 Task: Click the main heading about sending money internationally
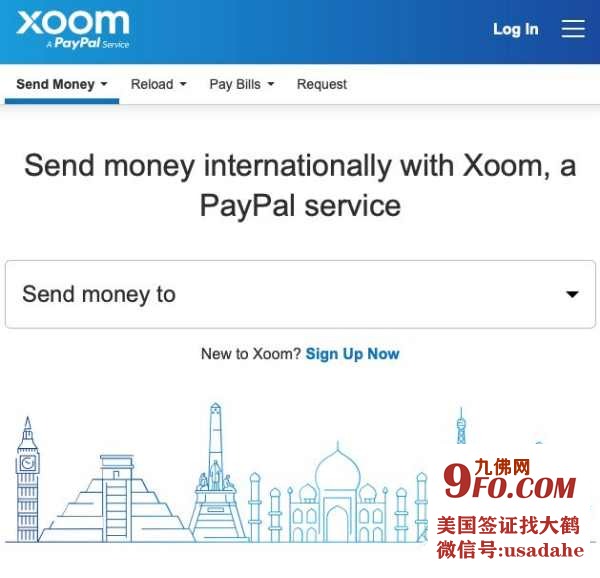tap(300, 186)
